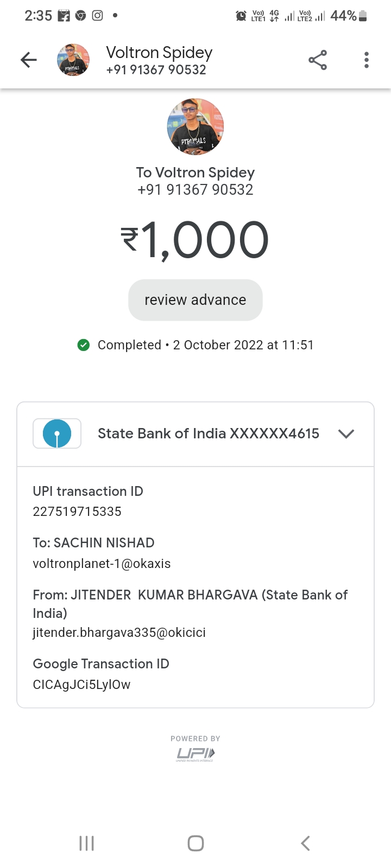Tap the UPI logo at bottom
Image resolution: width=391 pixels, height=868 pixels.
(195, 754)
